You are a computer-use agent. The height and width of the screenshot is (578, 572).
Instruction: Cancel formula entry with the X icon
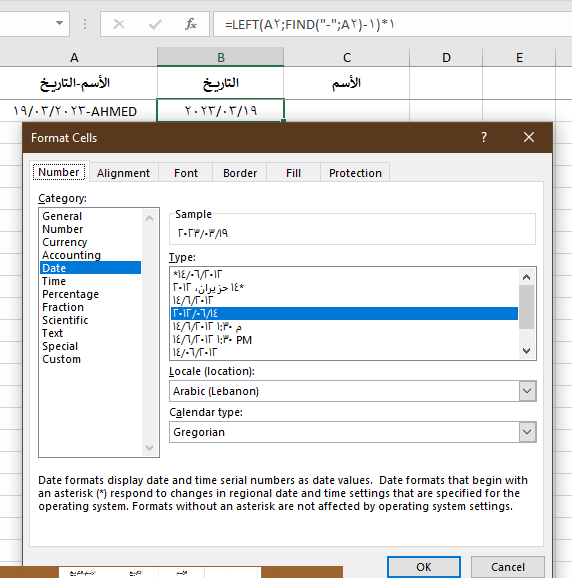pyautogui.click(x=119, y=24)
